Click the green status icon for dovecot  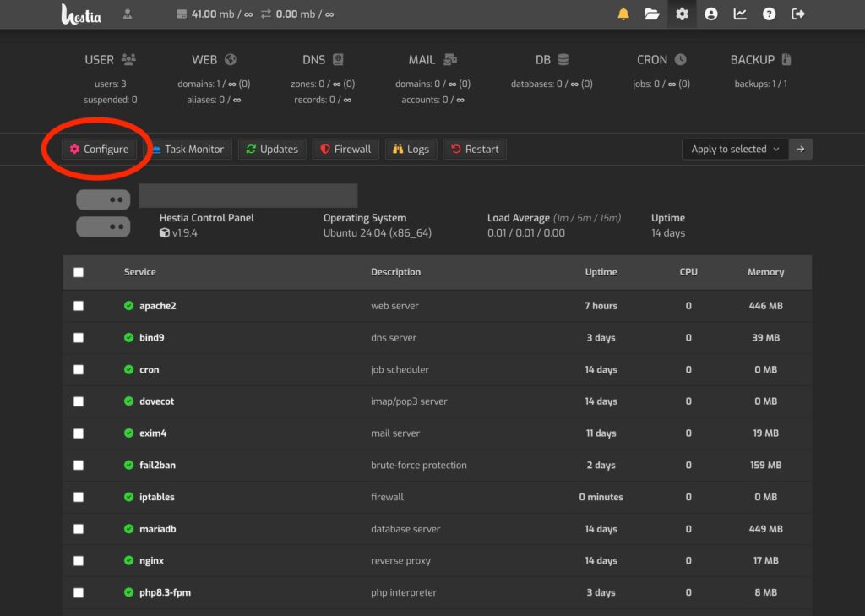[x=128, y=401]
